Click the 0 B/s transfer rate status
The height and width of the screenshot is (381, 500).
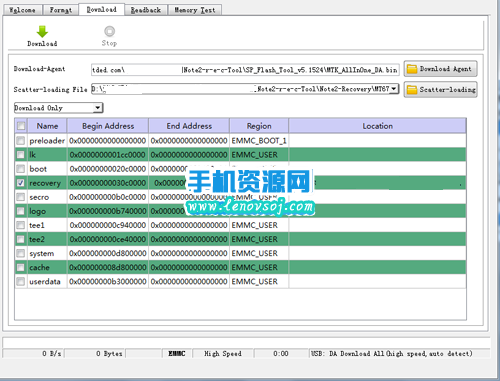52,353
